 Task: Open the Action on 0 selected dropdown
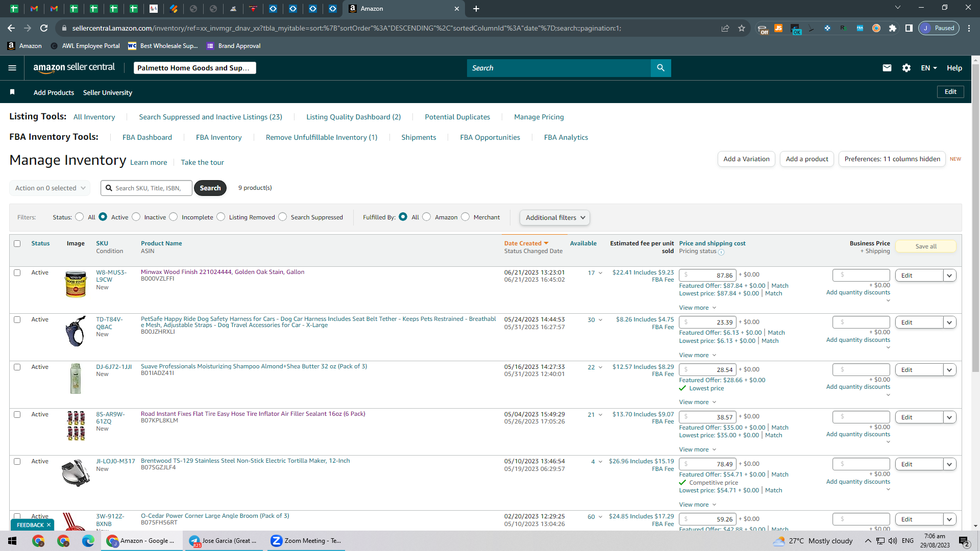tap(50, 188)
